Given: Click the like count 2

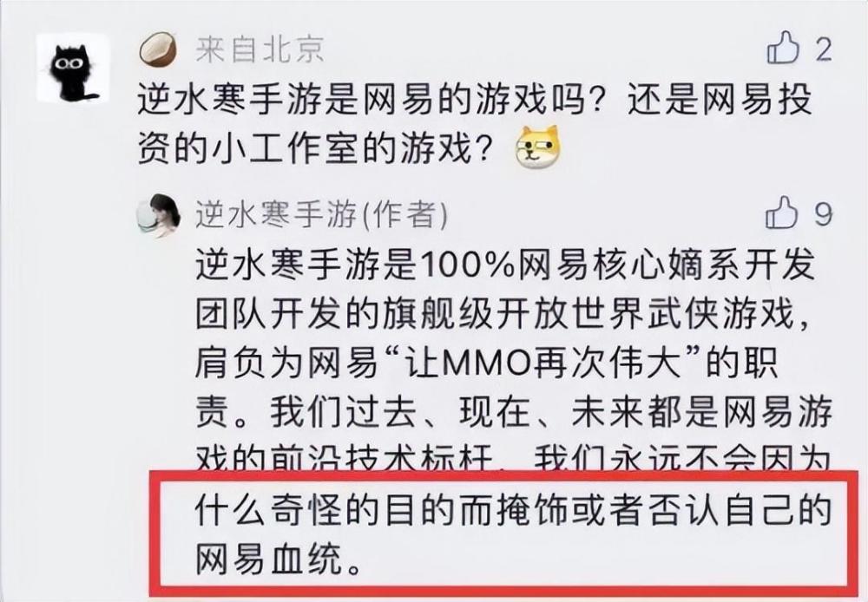Looking at the screenshot, I should pos(823,49).
